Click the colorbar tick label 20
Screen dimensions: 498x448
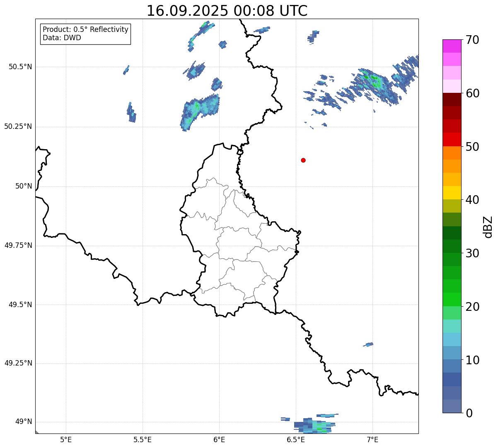[x=472, y=307]
